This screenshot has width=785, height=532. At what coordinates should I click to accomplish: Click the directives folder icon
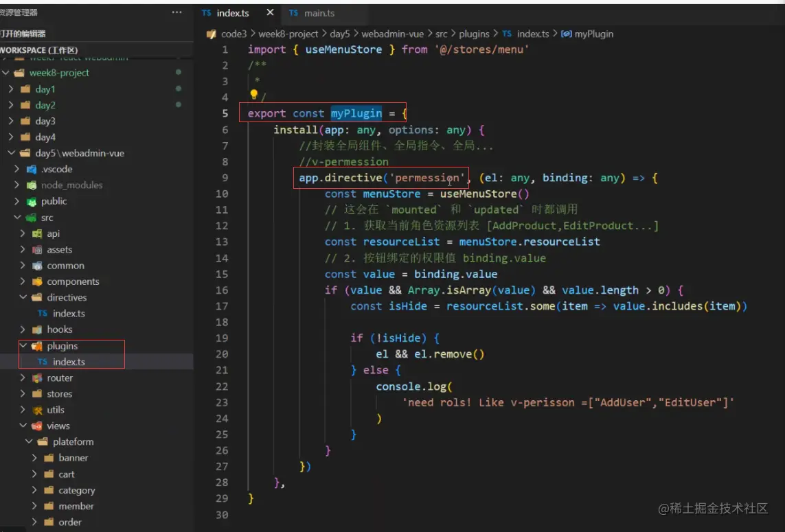(37, 298)
